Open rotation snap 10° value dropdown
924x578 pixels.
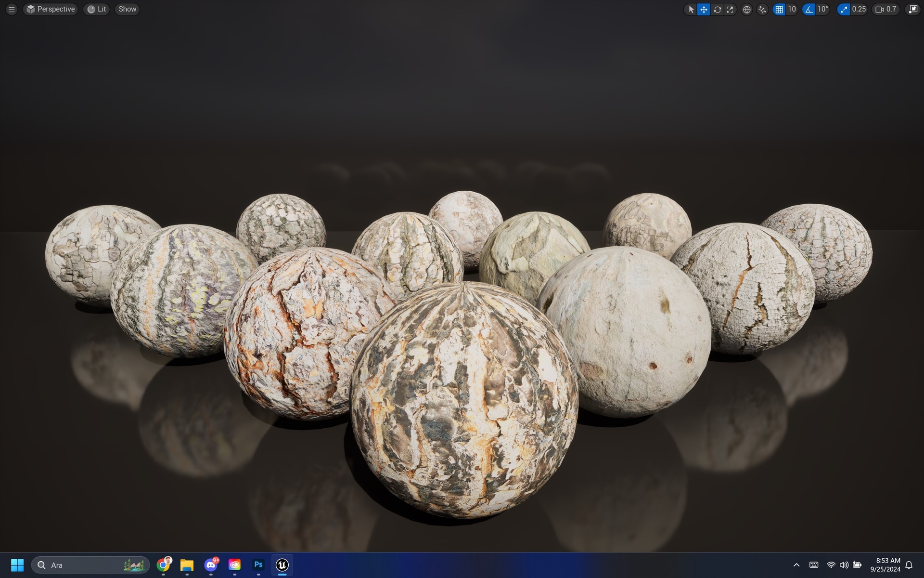point(822,9)
